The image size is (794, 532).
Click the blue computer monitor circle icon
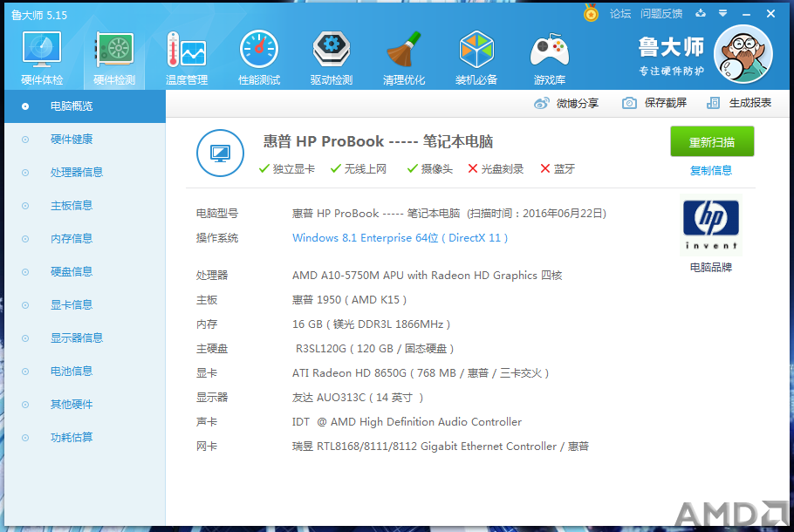click(220, 153)
